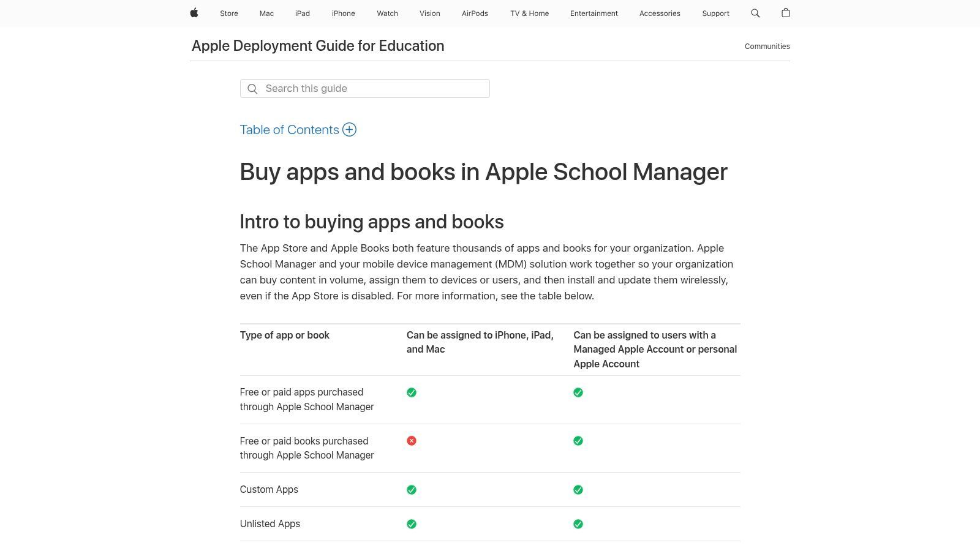Click the Apple logo in the navigation bar
The width and height of the screenshot is (980, 551).
(x=194, y=13)
